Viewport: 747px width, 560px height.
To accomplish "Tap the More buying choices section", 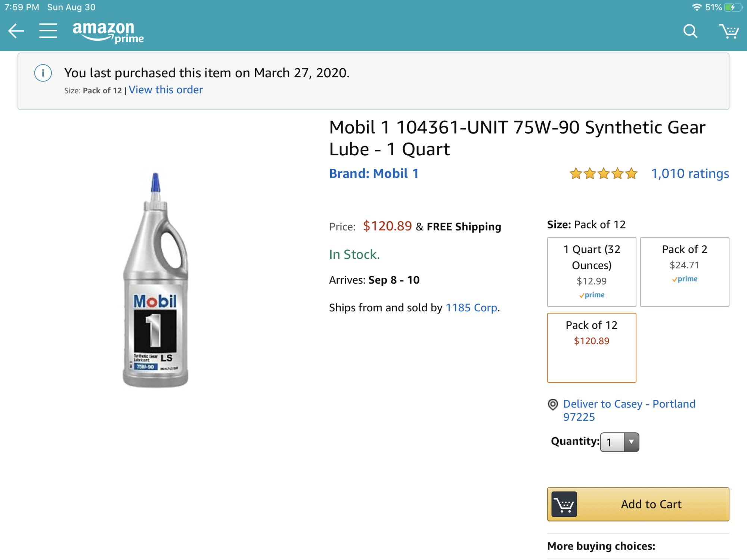I will coord(601,546).
